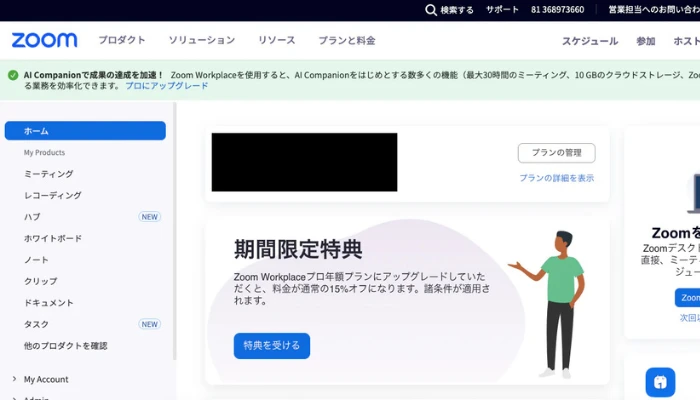Open ミーティング in the sidebar
The width and height of the screenshot is (700, 400).
49,174
